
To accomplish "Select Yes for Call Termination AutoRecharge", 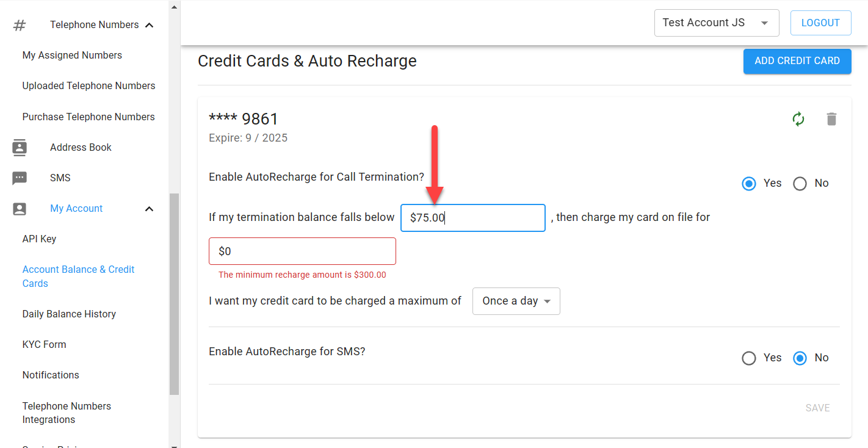I will pos(749,183).
